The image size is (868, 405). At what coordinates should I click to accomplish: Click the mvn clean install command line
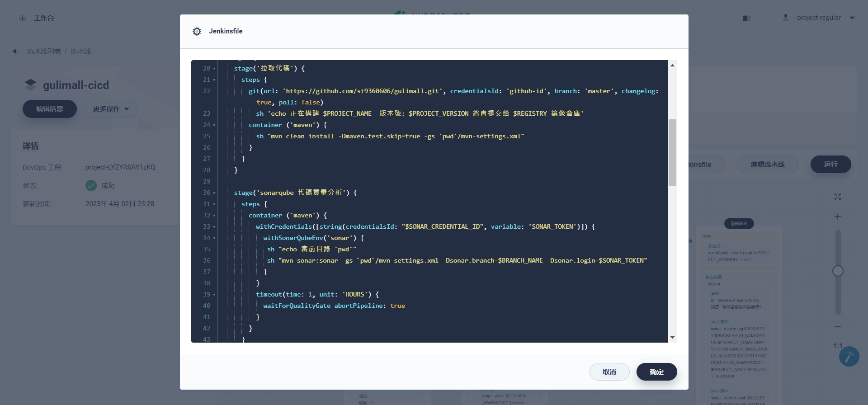click(390, 137)
